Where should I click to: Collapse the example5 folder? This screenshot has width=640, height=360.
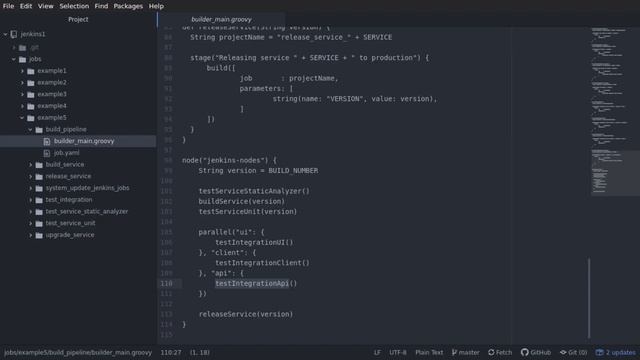[22, 118]
